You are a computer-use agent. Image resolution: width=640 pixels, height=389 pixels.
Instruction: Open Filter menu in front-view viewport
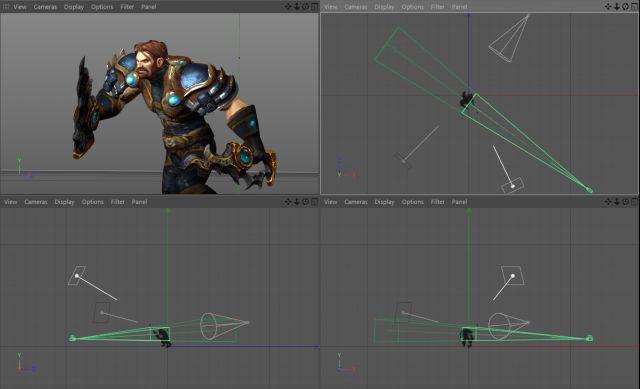[438, 202]
